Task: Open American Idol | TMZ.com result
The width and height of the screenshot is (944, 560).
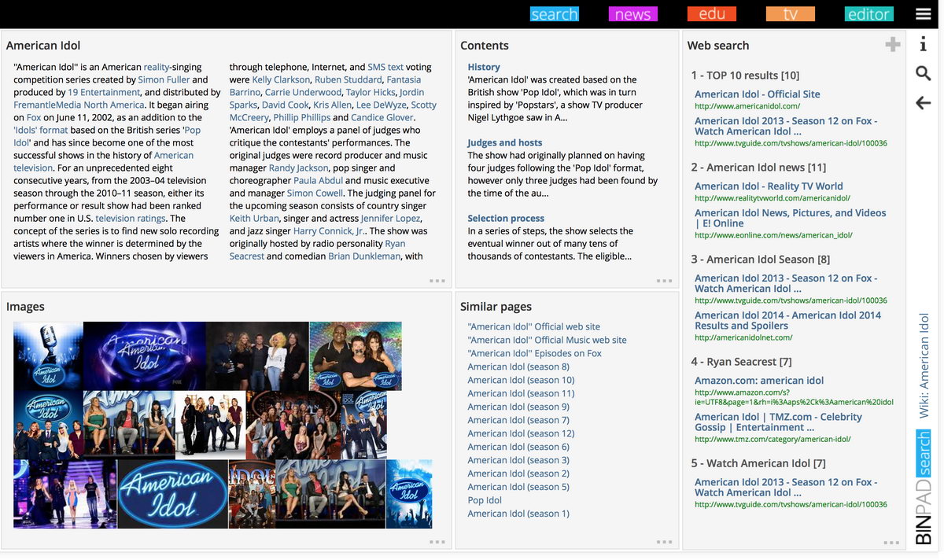Action: tap(778, 422)
